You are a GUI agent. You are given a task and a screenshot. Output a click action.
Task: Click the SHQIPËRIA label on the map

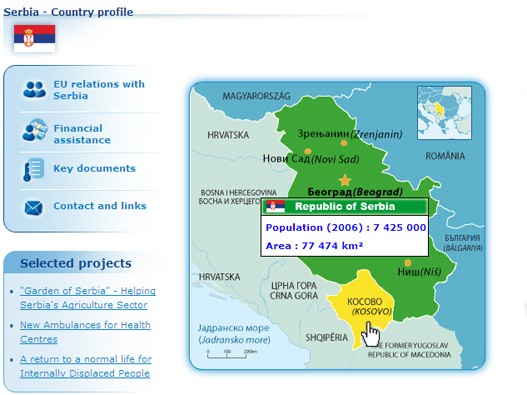coord(326,337)
